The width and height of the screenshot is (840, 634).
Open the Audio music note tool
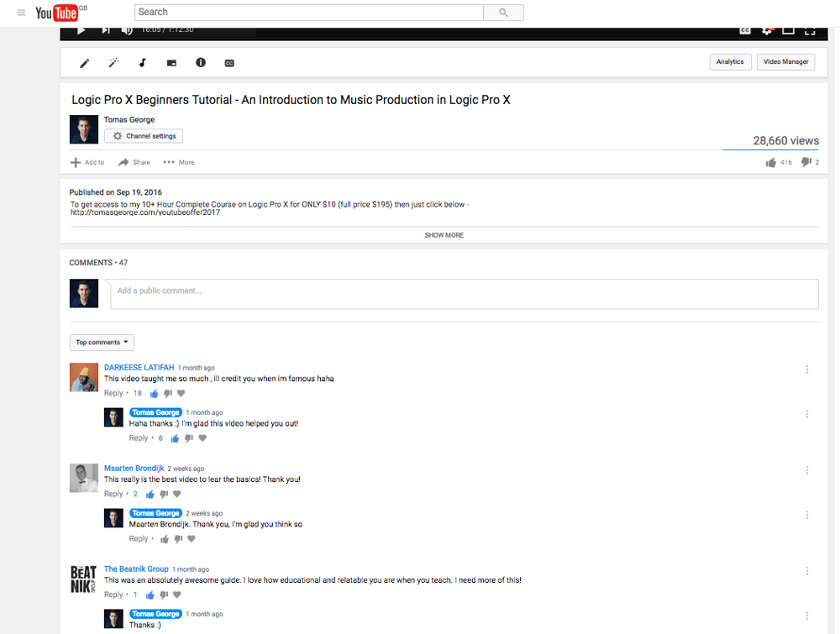pos(143,63)
